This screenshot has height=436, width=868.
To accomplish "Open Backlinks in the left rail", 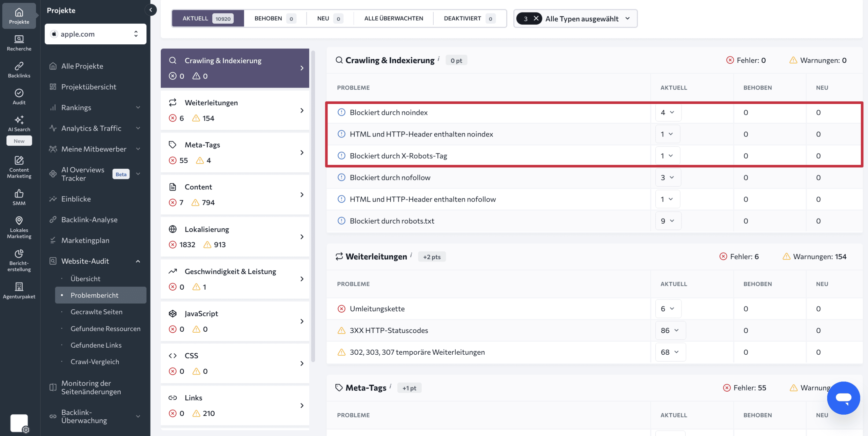I will tap(19, 70).
